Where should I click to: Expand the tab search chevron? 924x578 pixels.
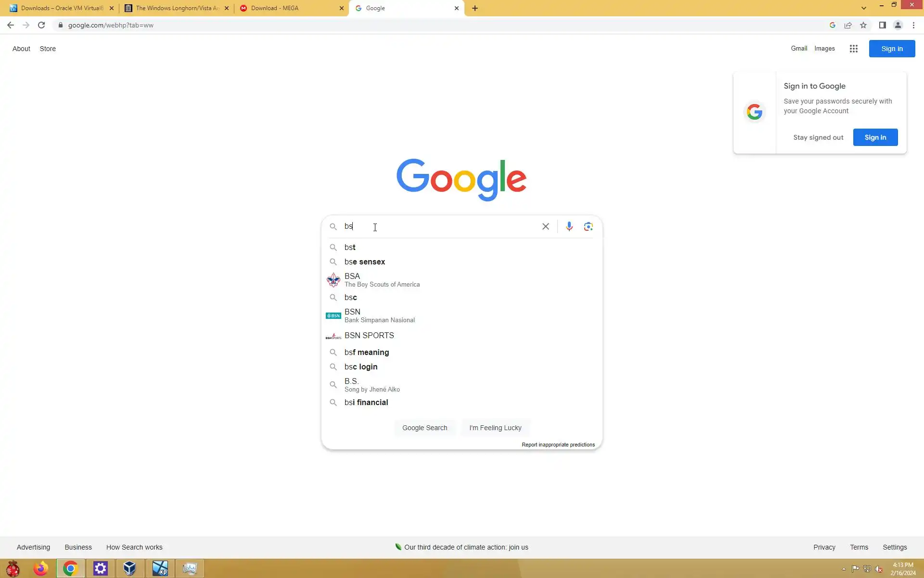coord(864,8)
